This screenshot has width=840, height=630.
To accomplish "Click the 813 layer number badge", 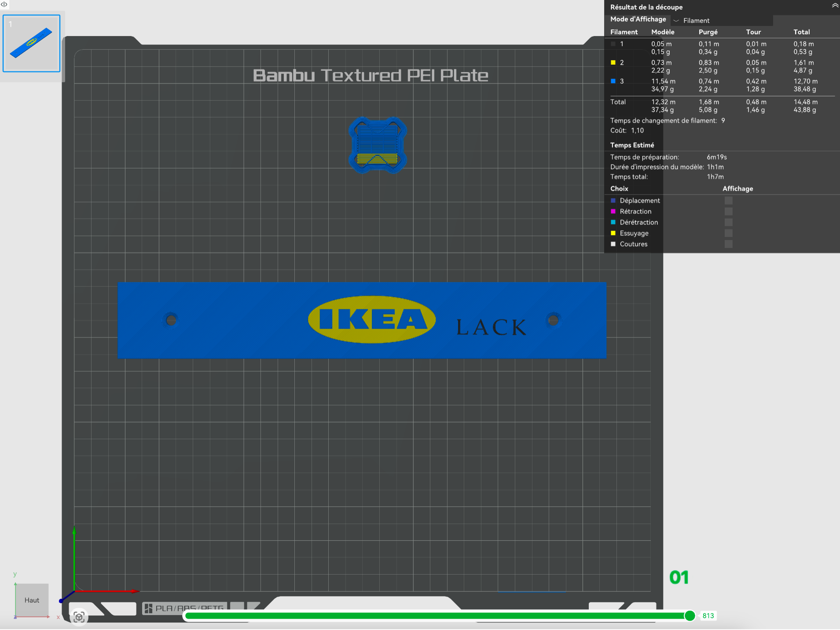I will tap(708, 615).
